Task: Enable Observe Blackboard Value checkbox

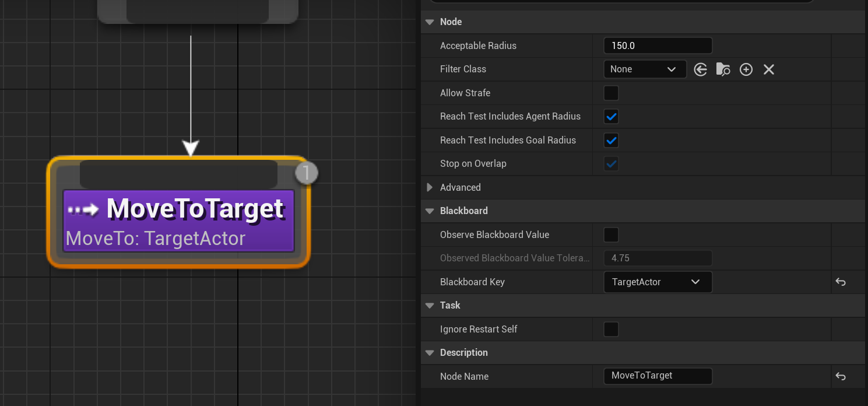Action: (611, 235)
